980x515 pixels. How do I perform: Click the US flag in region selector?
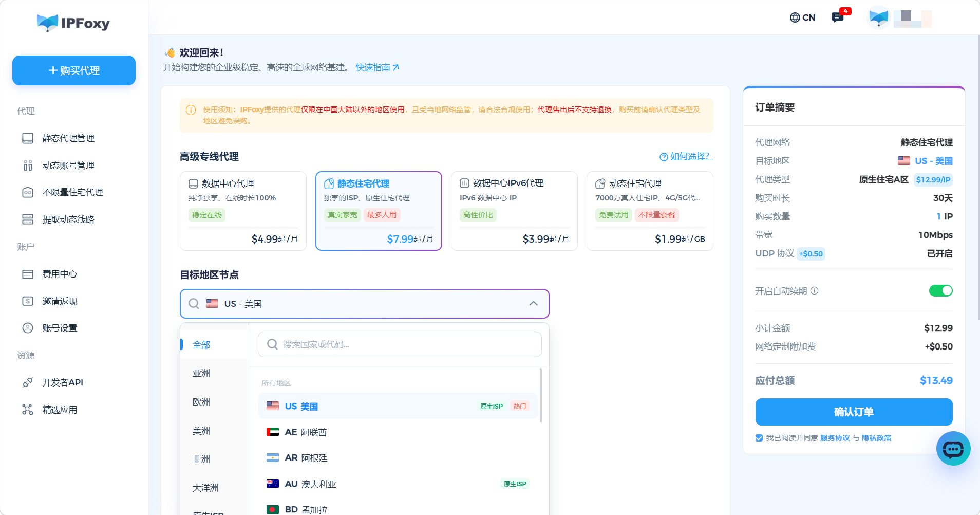pos(212,304)
